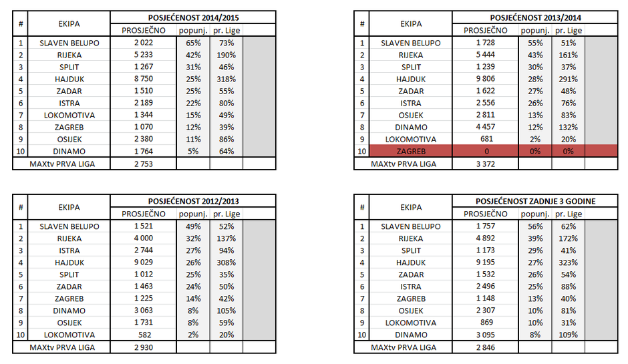Click Hajduk's 9 806 attendance cell
The height and width of the screenshot is (364, 628).
[x=486, y=79]
